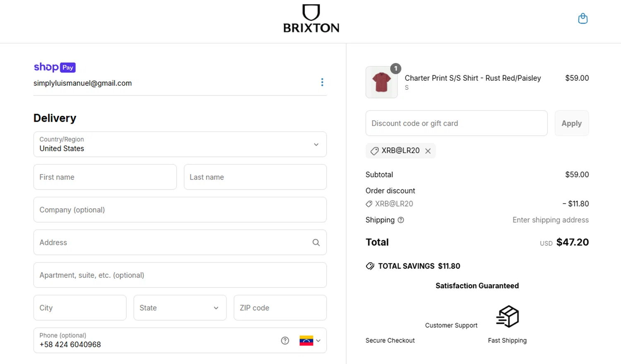621x364 pixels.
Task: Click the Secure Checkout label
Action: [390, 340]
